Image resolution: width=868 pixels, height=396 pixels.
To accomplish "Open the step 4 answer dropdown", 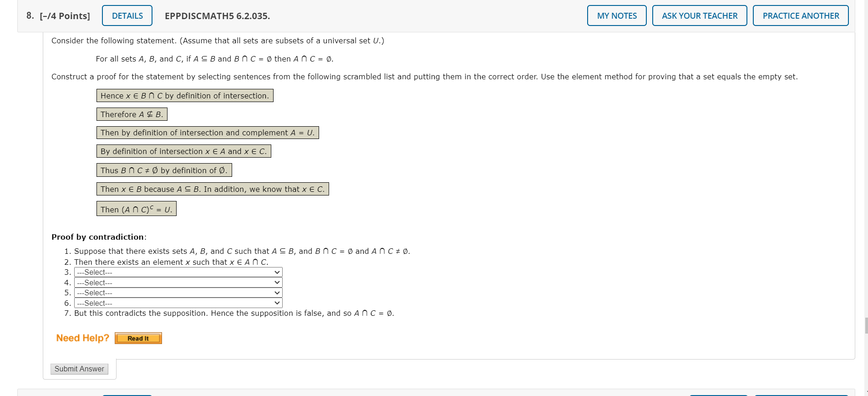I will coord(178,283).
